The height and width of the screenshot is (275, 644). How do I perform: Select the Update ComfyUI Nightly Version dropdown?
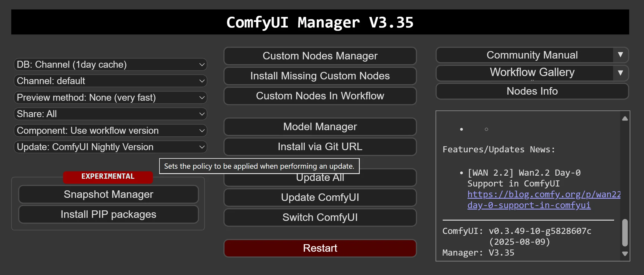coord(110,147)
